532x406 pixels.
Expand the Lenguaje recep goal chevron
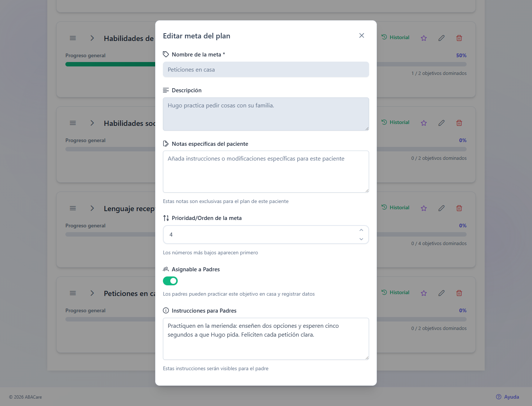(92, 208)
